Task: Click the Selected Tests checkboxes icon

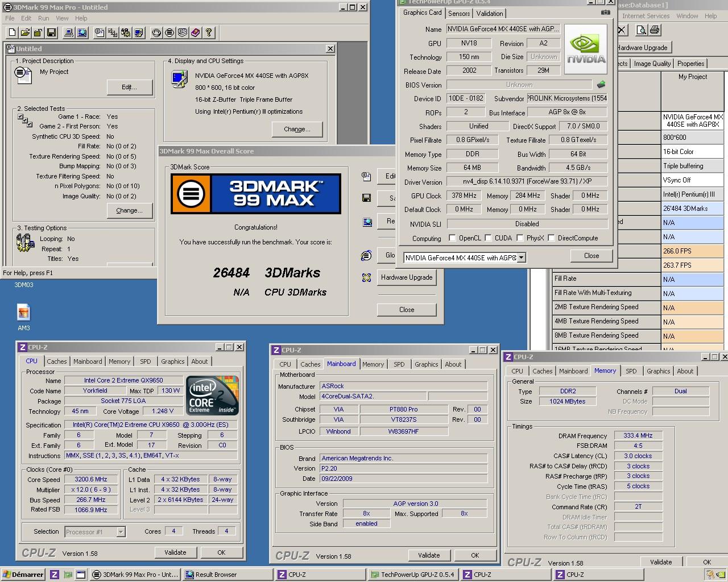Action: pyautogui.click(x=25, y=121)
